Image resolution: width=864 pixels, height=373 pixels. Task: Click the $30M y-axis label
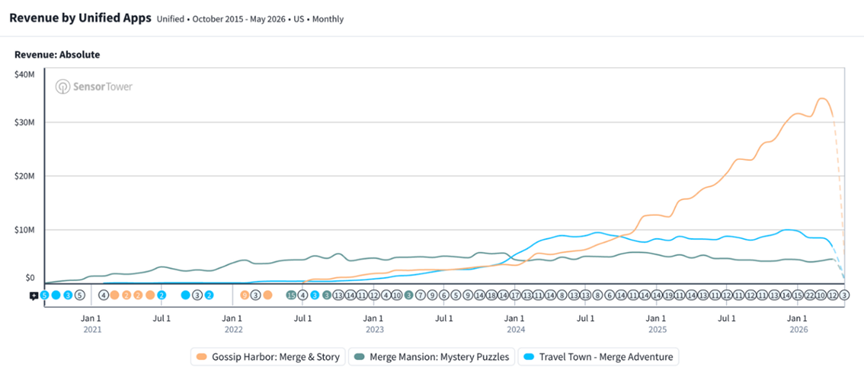25,122
